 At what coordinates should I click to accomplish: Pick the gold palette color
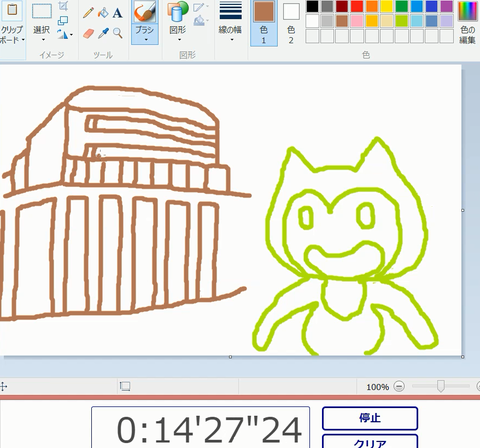coord(372,21)
